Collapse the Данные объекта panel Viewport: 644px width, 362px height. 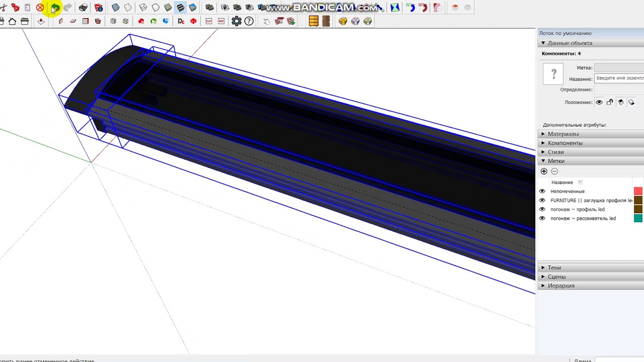pos(591,43)
